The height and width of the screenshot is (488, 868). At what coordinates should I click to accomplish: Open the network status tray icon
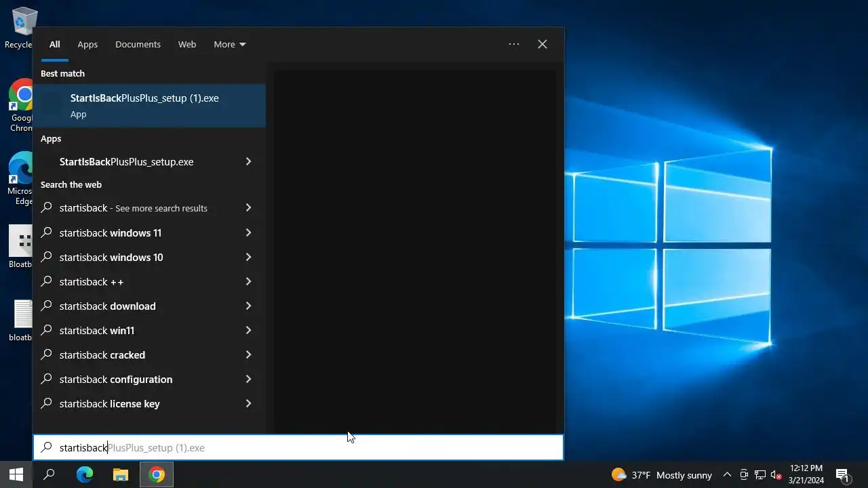click(x=760, y=475)
